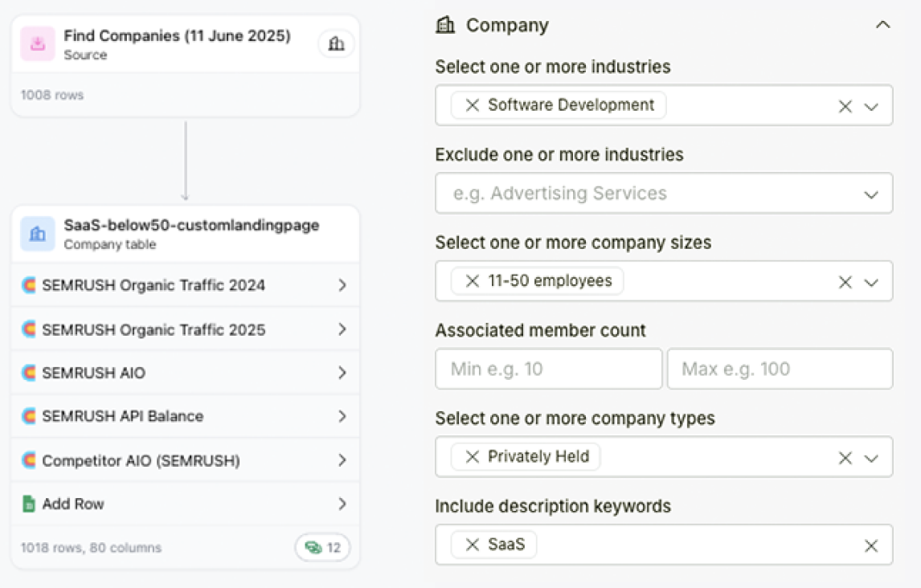Expand SEMRUSH Organic Traffic 2025 chevron
The image size is (921, 588).
(x=342, y=329)
